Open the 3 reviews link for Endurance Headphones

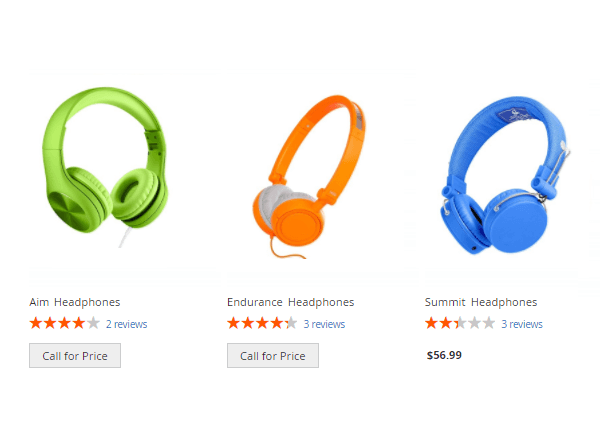(x=324, y=324)
